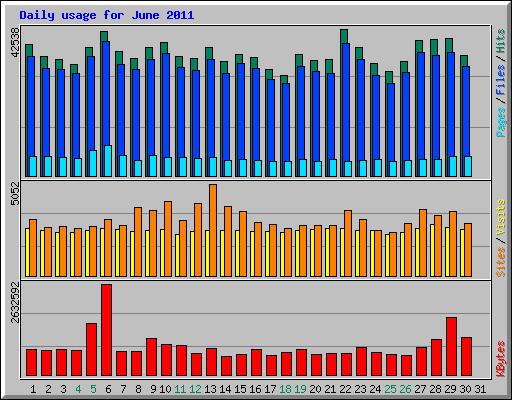Viewport: 512px width, 400px height.
Task: Click day label 23 on x-axis
Action: coord(360,389)
